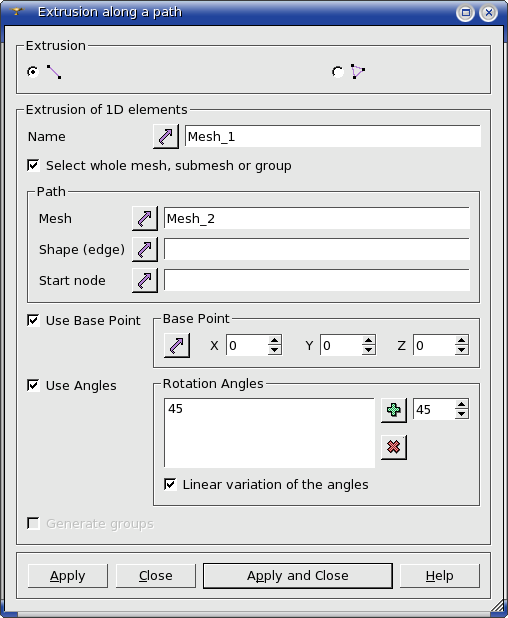Screen dimensions: 508x618
Task: Disable the Use Angles checkbox
Action: (x=33, y=385)
